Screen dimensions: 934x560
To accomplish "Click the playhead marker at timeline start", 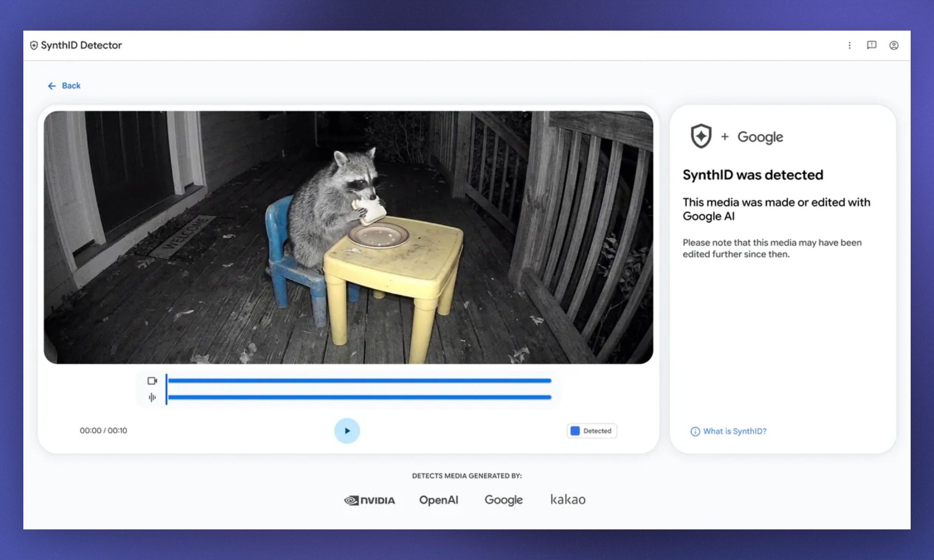I will [166, 389].
